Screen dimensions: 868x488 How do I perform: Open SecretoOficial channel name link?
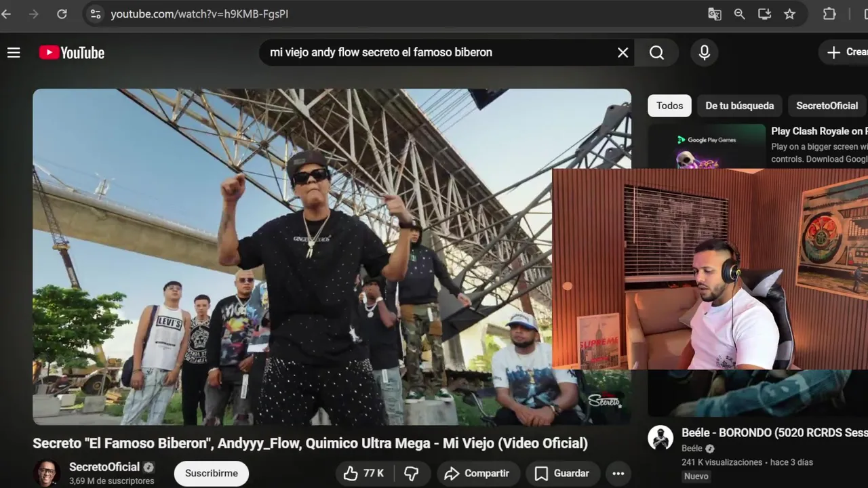point(104,467)
